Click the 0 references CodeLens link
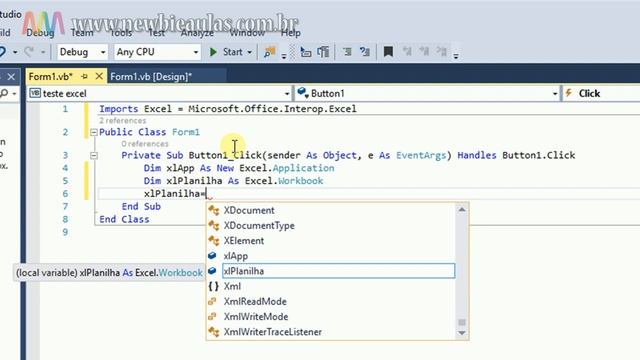 (x=145, y=144)
